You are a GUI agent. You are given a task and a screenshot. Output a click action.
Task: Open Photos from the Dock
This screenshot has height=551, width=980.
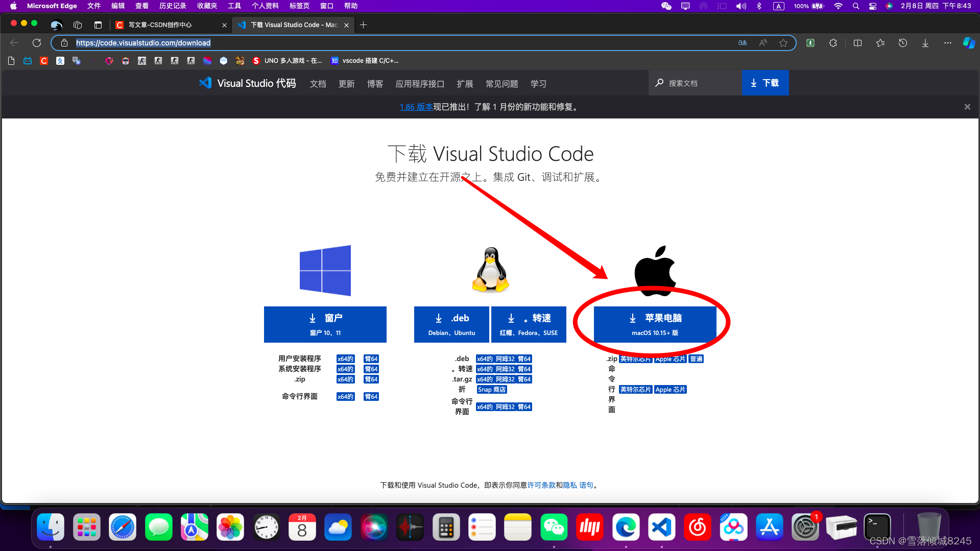point(230,527)
